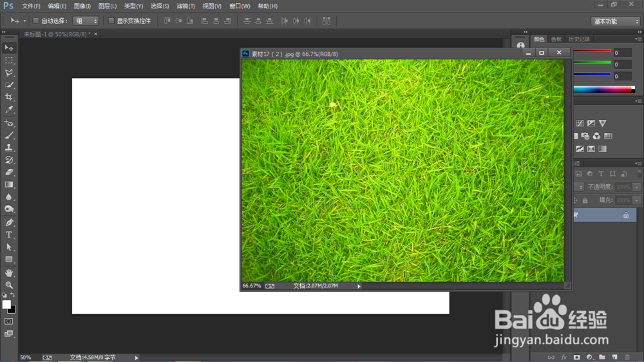Select the Hand tool
Viewport: 644px width, 362px height.
[x=8, y=273]
